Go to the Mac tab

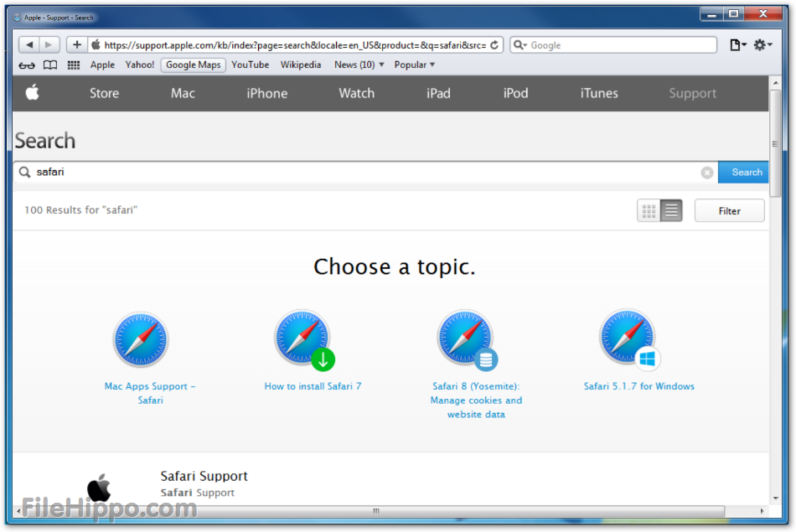(x=183, y=93)
